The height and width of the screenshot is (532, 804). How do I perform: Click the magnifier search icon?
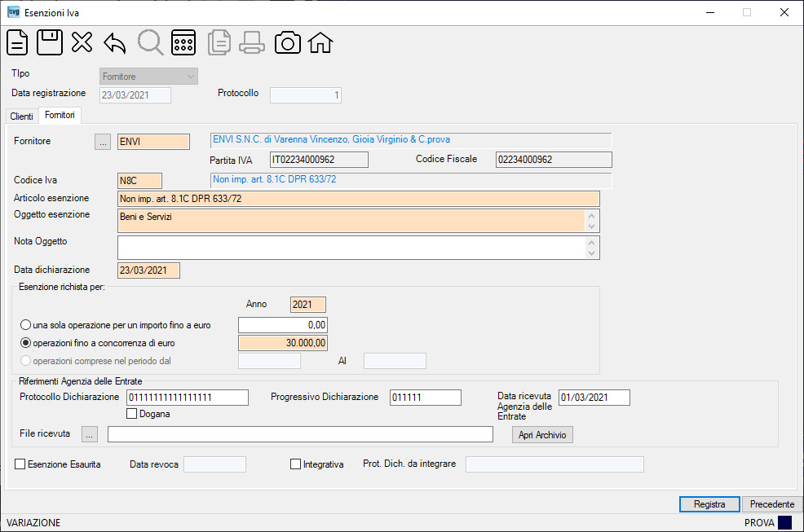click(x=150, y=42)
